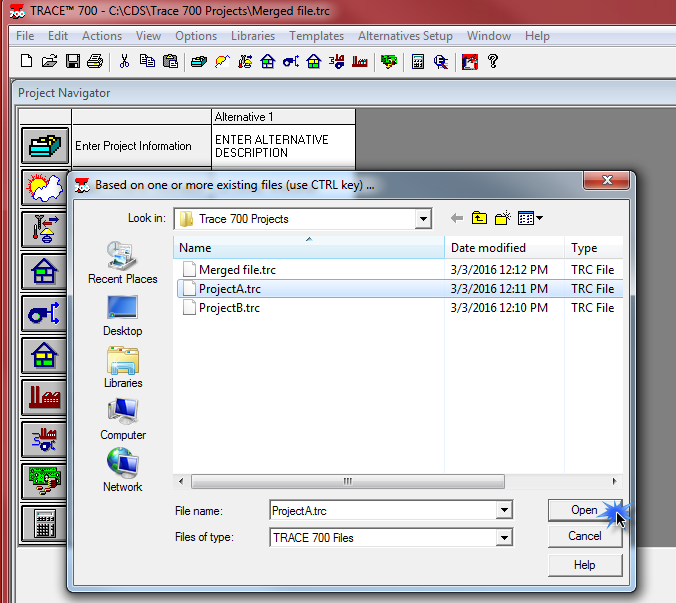Click the Assign Systems to Plants toolbar icon

[x=337, y=62]
